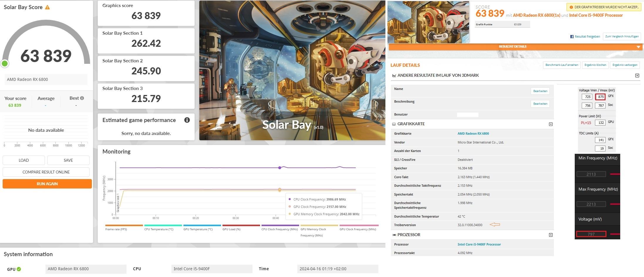Expand Andere Resultate im Lauf von 3DMark section
Image resolution: width=644 pixels, height=277 pixels.
click(x=637, y=76)
